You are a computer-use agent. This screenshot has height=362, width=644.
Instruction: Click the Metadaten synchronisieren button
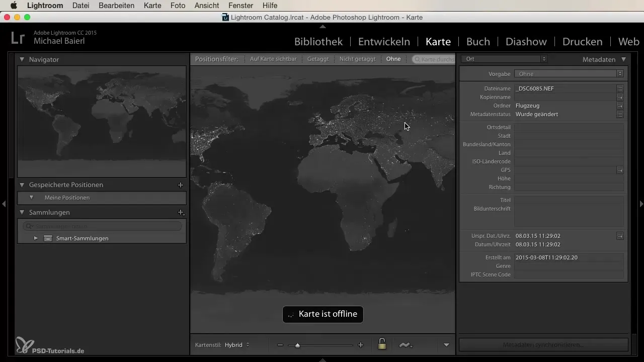click(x=543, y=345)
